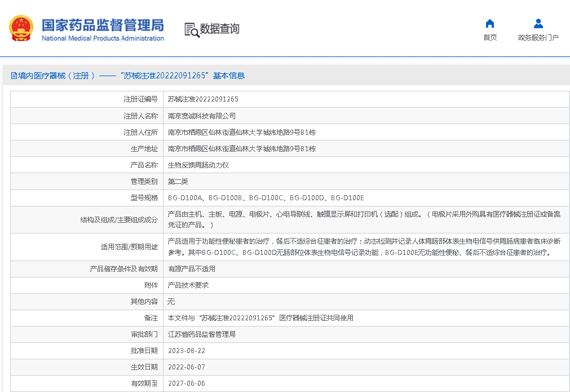
Task: Click the 政务服务门户 person icon
Action: [x=538, y=24]
